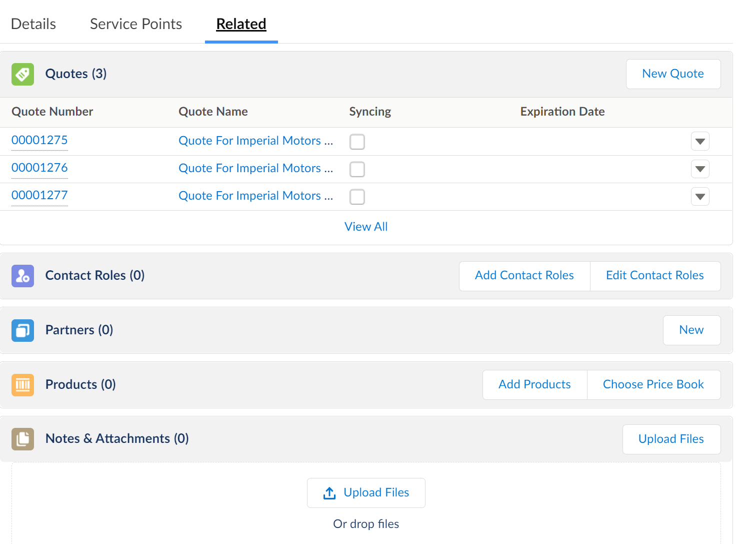Switch to the Details tab
756x544 pixels.
point(33,24)
